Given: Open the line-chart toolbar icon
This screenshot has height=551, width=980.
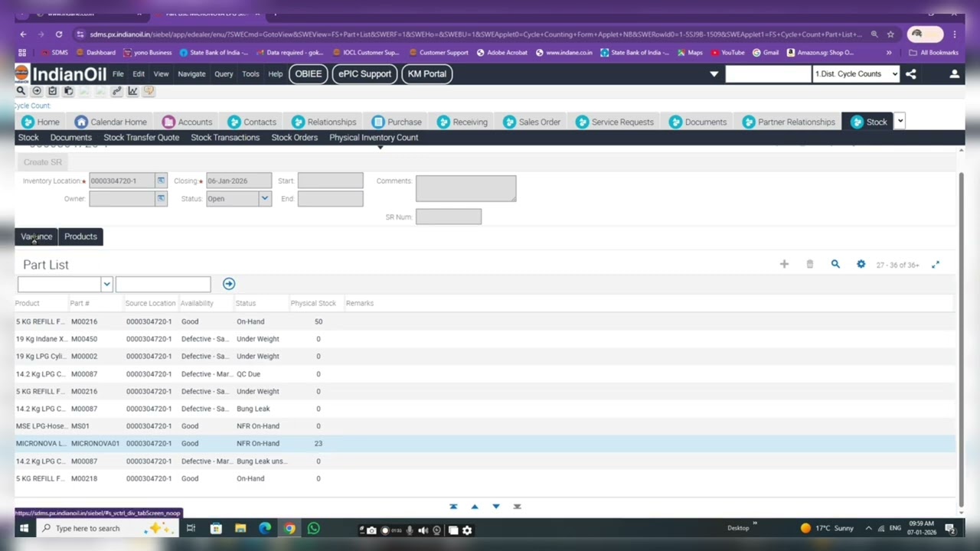Looking at the screenshot, I should (132, 91).
